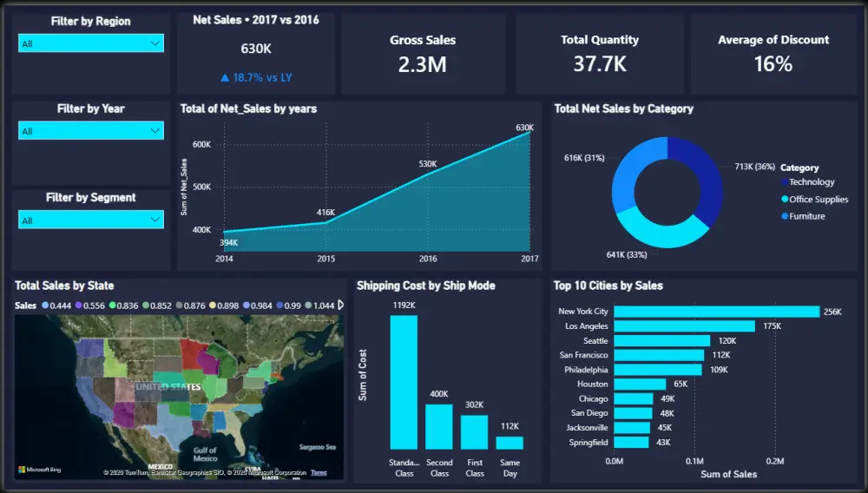The height and width of the screenshot is (493, 868).
Task: Select the Jacksonville sales bar
Action: [x=632, y=428]
